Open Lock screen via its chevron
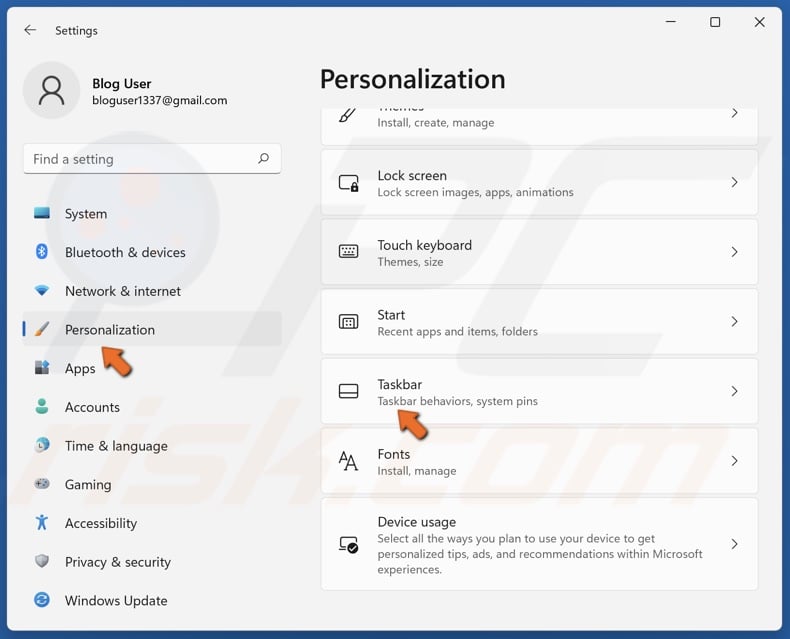 coord(735,182)
